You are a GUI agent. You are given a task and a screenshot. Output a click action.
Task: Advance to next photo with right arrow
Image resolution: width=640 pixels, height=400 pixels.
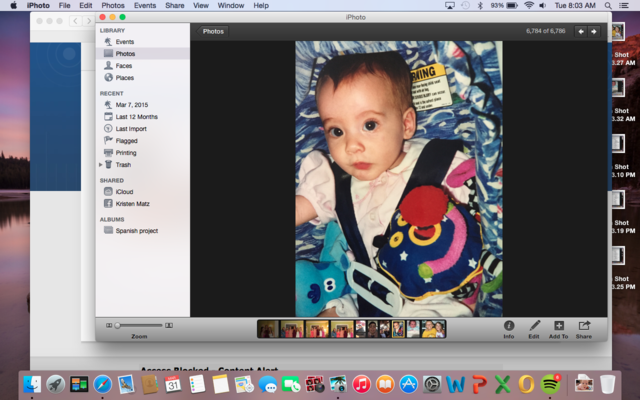pos(594,31)
